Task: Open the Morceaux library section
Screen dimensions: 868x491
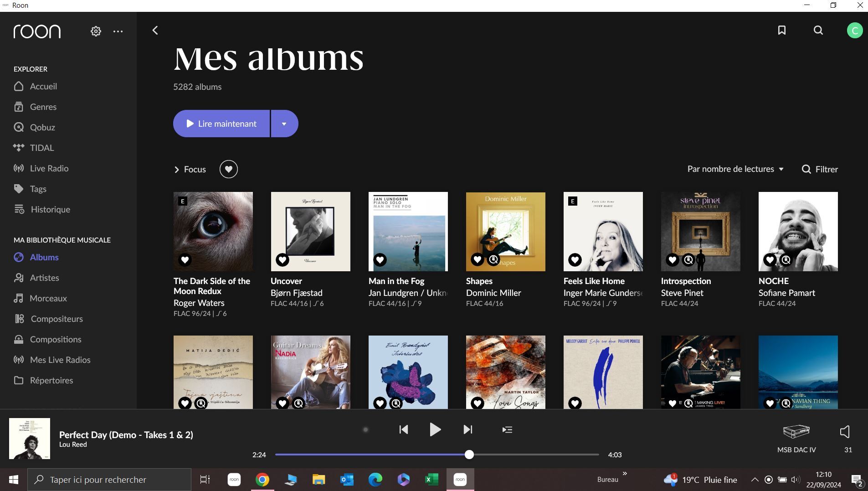Action: click(x=41, y=298)
